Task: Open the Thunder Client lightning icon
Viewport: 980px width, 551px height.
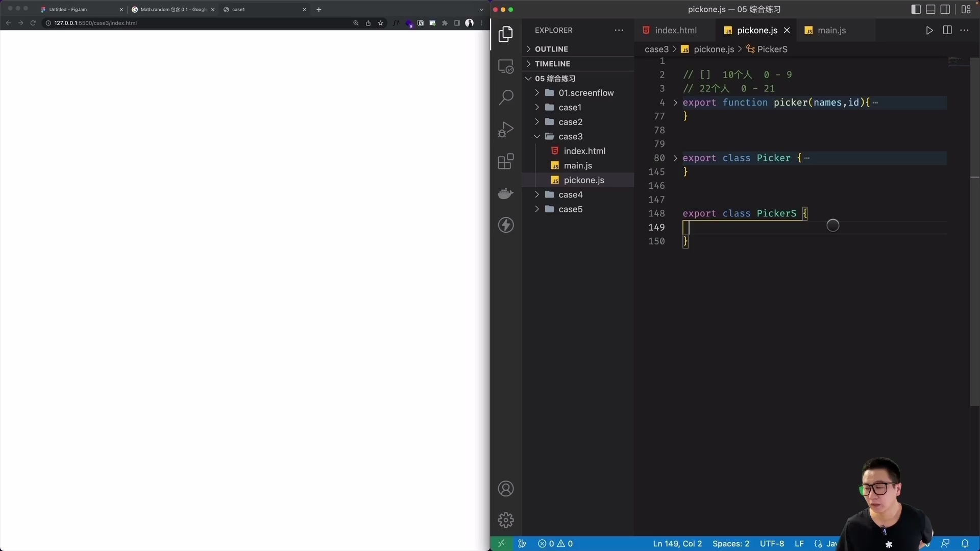Action: click(x=506, y=225)
